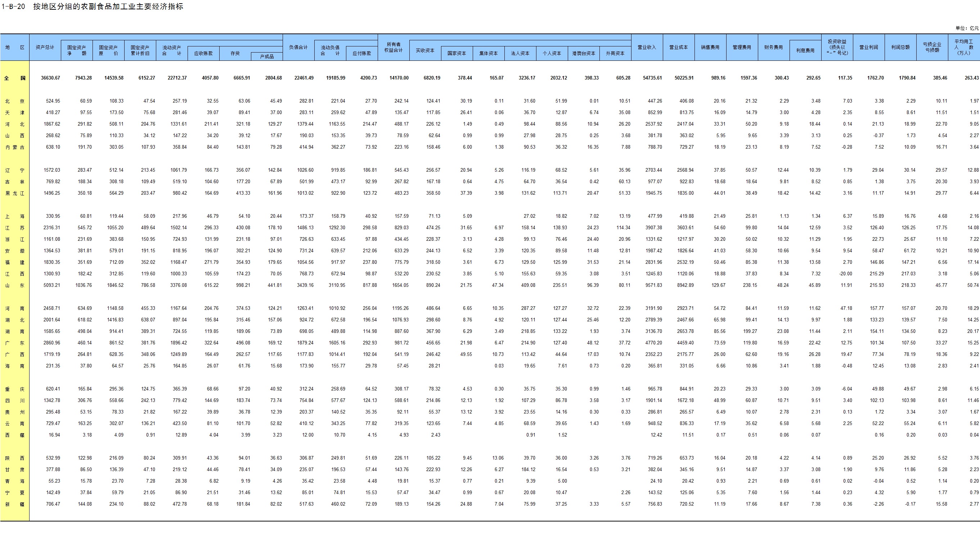The width and height of the screenshot is (980, 533).
Task: Select the 固定资产净额 header cell
Action: (x=76, y=50)
